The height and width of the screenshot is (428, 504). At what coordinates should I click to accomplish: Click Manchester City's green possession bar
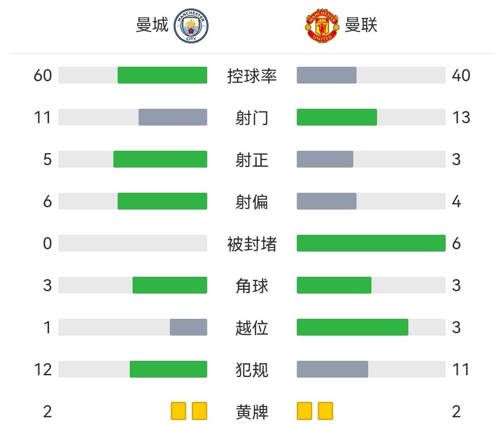click(162, 75)
